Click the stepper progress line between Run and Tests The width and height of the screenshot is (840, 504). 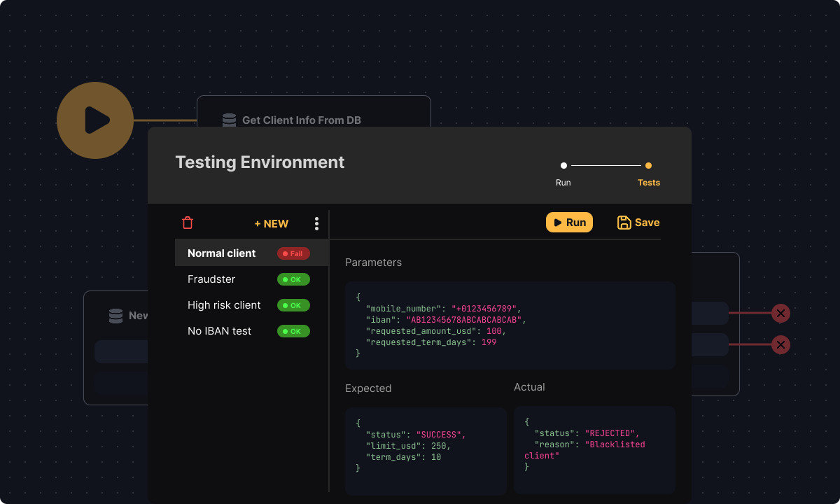point(605,165)
